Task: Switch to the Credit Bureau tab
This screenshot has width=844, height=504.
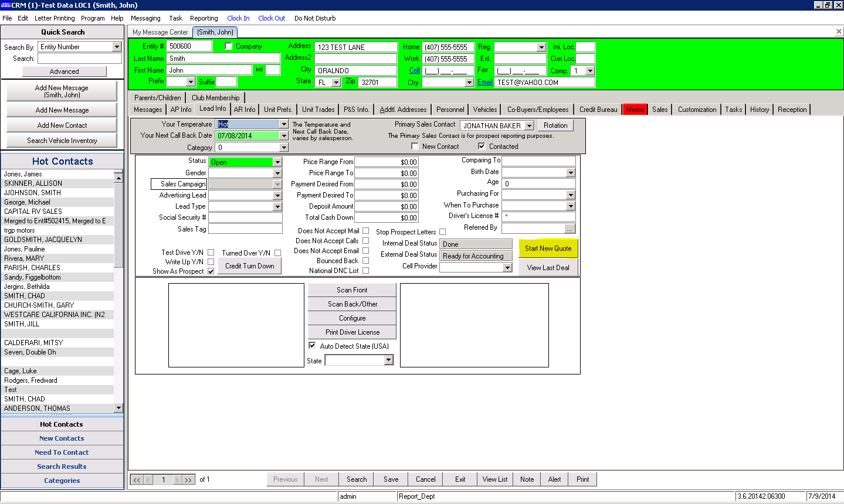Action: click(x=598, y=110)
